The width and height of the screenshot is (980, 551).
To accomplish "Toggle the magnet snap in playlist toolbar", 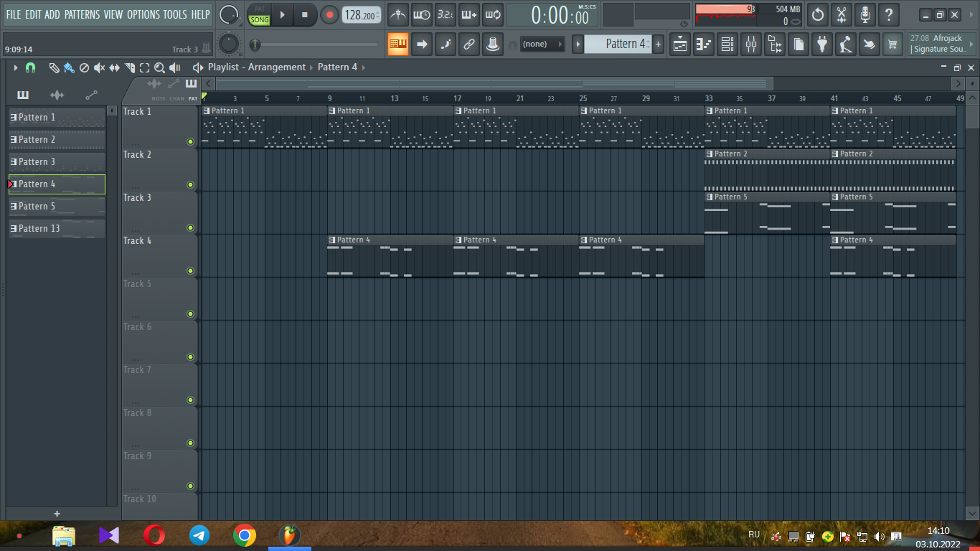I will coord(30,67).
